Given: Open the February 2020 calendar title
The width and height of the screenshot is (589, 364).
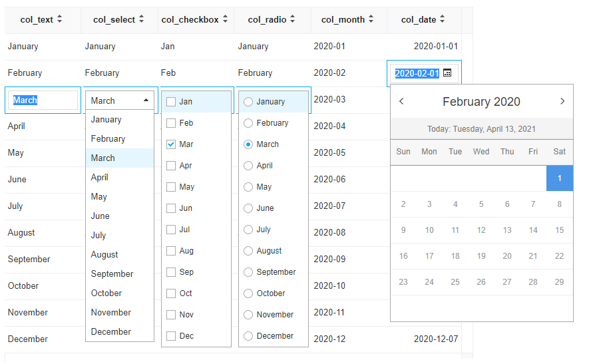Looking at the screenshot, I should click(481, 102).
